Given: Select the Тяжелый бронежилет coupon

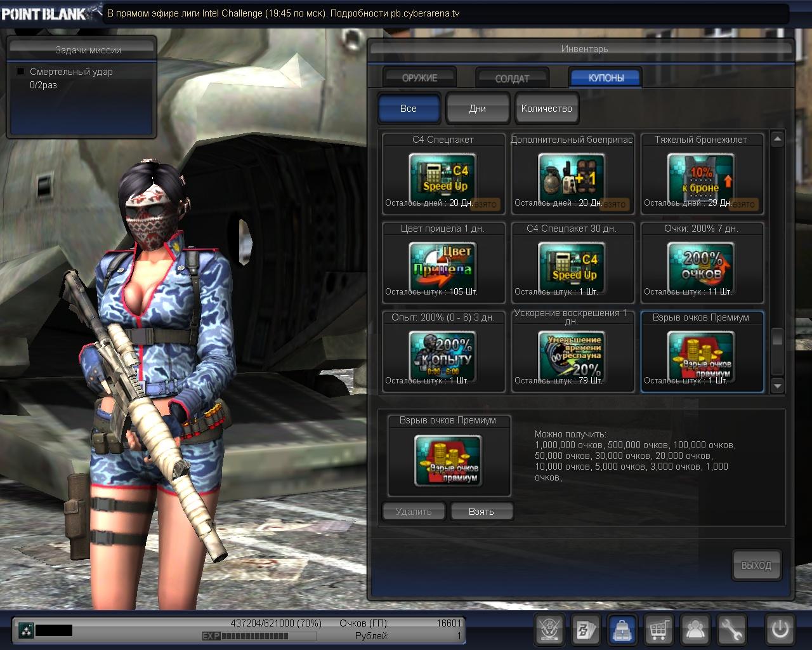Looking at the screenshot, I should 701,174.
